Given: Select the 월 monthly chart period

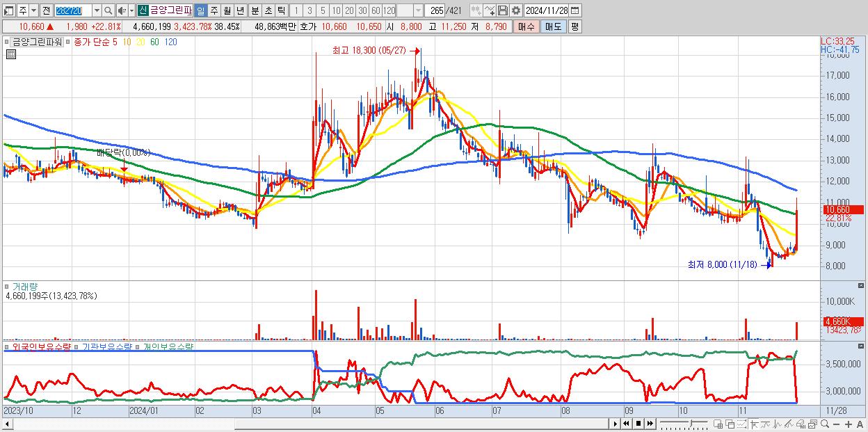Looking at the screenshot, I should pyautogui.click(x=227, y=10).
